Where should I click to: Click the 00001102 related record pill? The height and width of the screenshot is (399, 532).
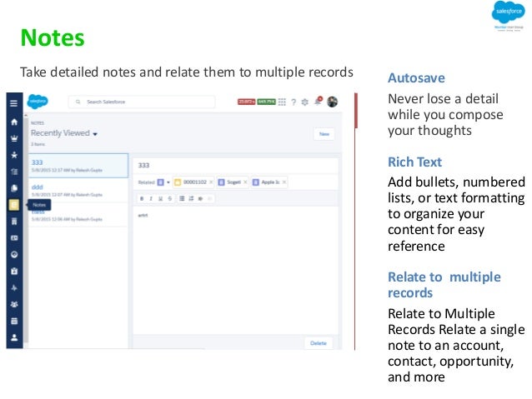click(x=193, y=182)
